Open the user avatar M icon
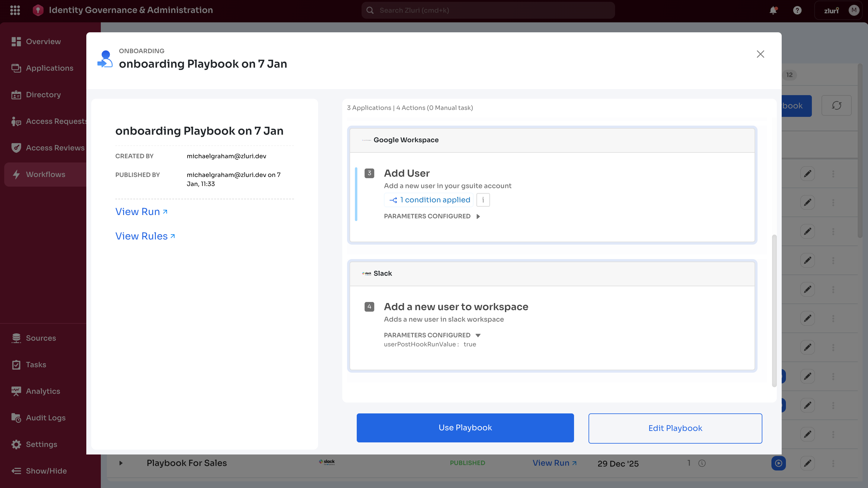 tap(854, 10)
